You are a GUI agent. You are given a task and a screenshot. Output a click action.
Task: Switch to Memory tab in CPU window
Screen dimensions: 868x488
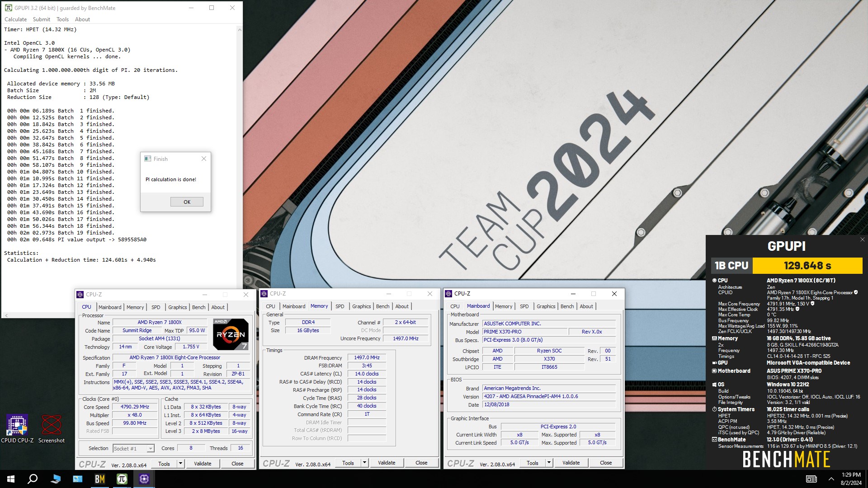coord(135,307)
